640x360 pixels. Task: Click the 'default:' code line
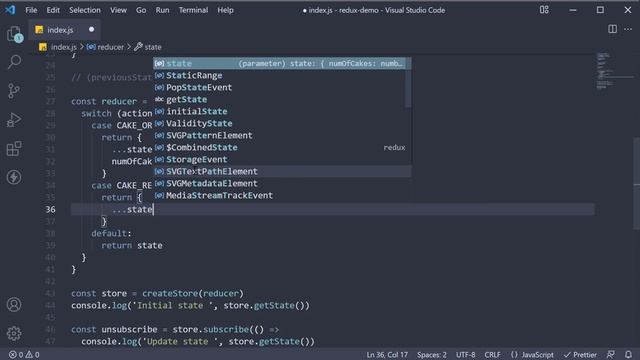[111, 233]
